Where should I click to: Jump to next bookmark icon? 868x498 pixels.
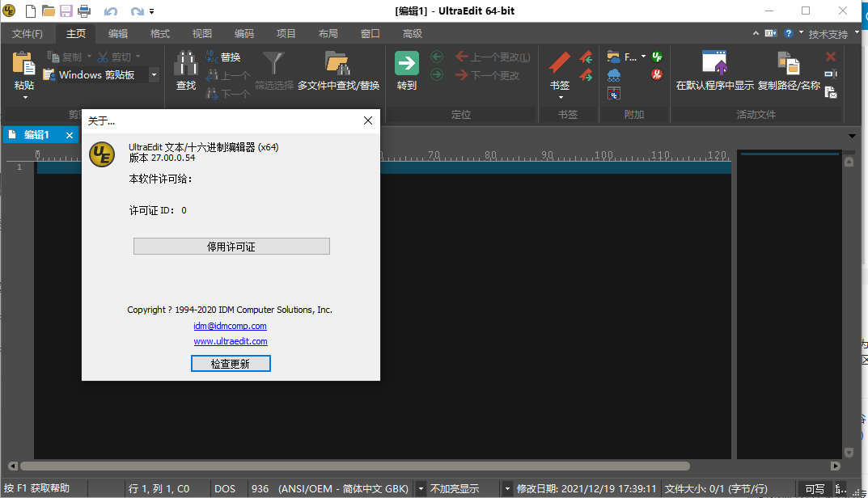click(586, 74)
